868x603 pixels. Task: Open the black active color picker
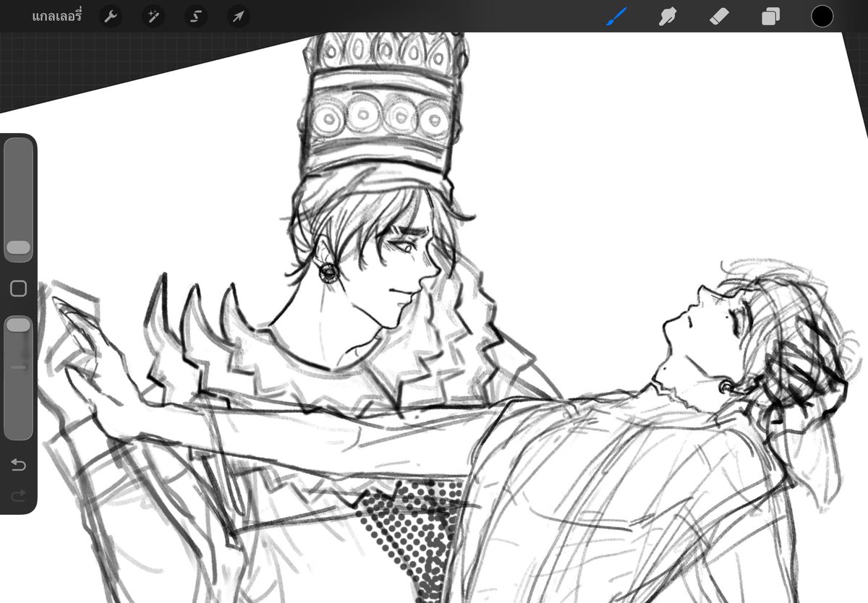pyautogui.click(x=822, y=16)
